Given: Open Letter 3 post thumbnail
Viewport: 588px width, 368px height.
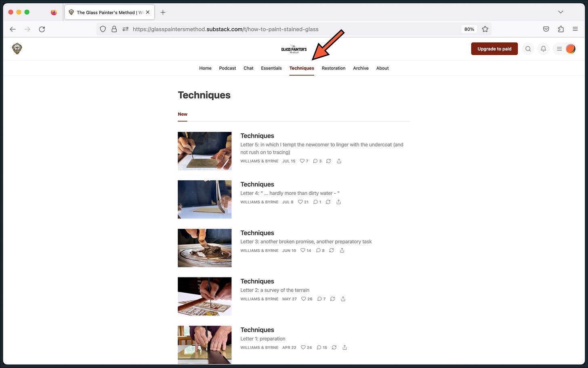Looking at the screenshot, I should click(x=205, y=248).
